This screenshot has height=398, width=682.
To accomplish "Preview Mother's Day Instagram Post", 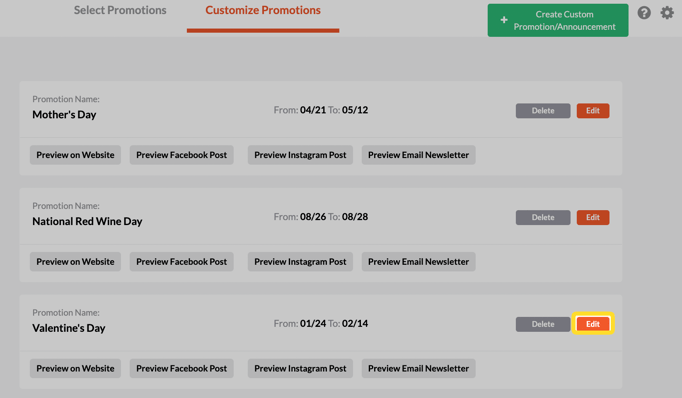I will click(300, 155).
